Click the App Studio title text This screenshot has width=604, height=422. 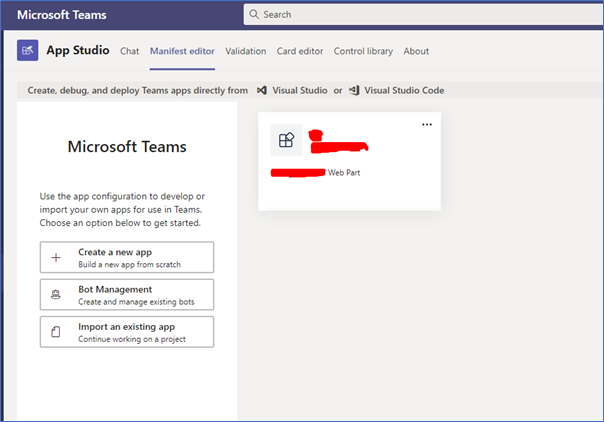[x=78, y=50]
